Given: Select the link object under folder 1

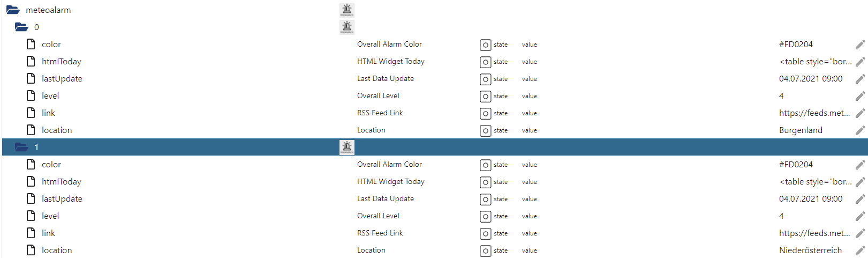Looking at the screenshot, I should [x=49, y=233].
